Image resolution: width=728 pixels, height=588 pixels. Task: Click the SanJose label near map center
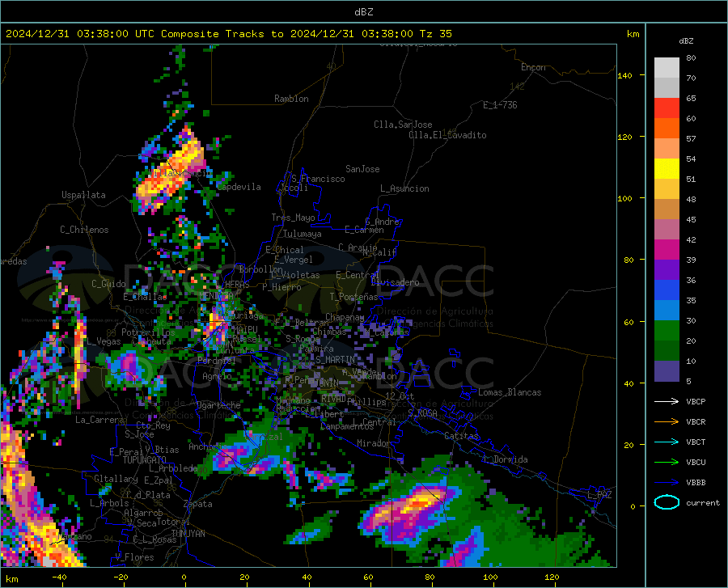point(362,169)
